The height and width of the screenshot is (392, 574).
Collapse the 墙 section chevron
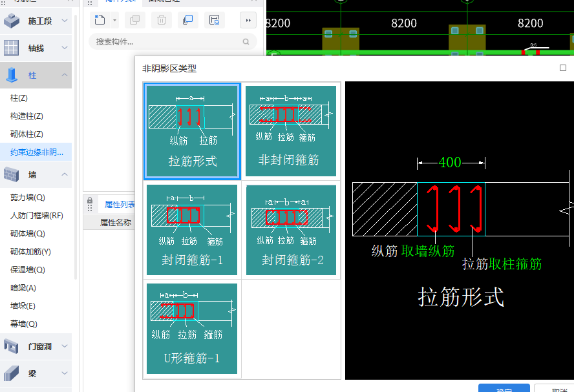coord(65,174)
